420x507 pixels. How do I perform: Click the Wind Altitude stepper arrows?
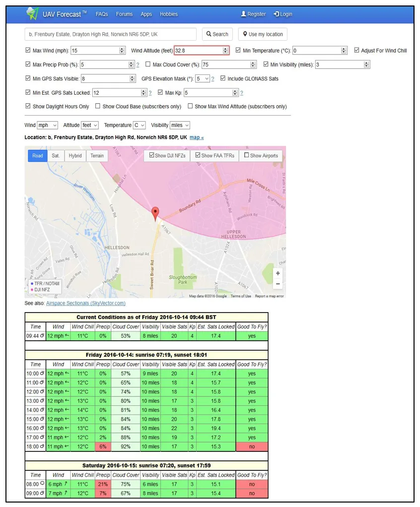click(x=225, y=51)
